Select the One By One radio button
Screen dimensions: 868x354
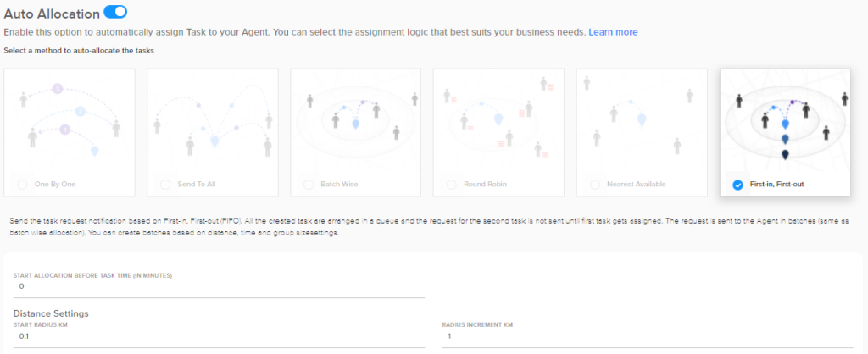(22, 184)
